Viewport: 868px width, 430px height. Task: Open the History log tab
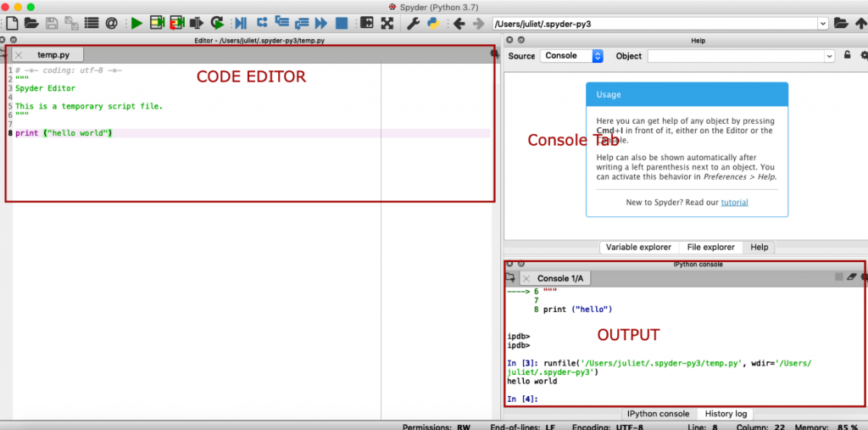click(726, 413)
